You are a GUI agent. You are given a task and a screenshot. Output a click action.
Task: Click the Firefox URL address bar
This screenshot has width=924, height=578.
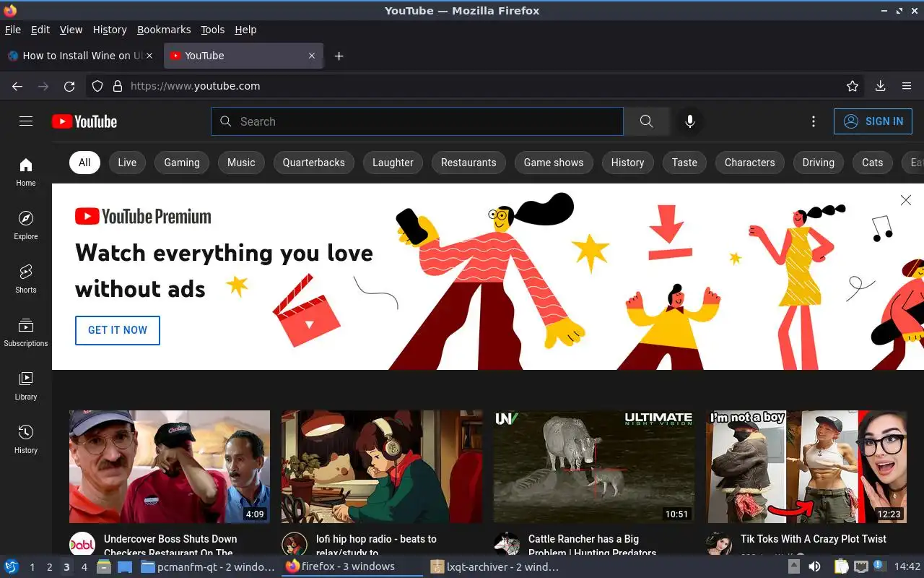coord(476,86)
